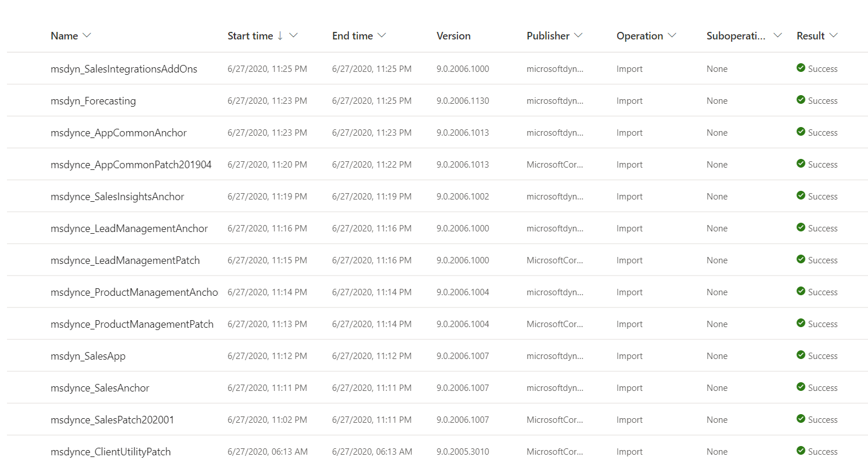This screenshot has height=464, width=868.
Task: Open the Suboperation column dropdown chevron
Action: click(777, 35)
